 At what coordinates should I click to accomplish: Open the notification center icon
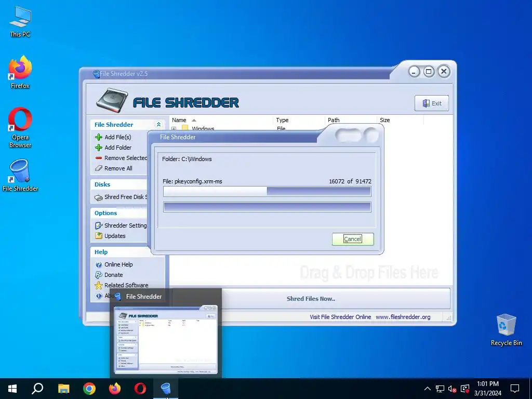[515, 389]
